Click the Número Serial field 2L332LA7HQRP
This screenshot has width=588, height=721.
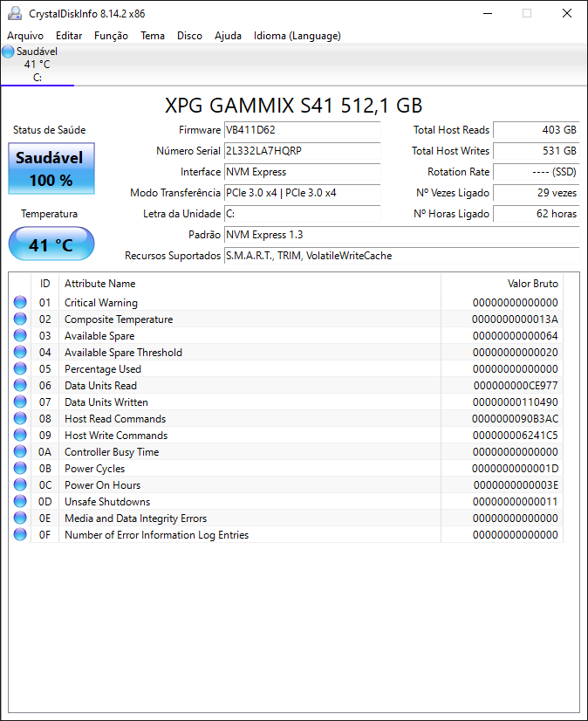click(x=303, y=151)
